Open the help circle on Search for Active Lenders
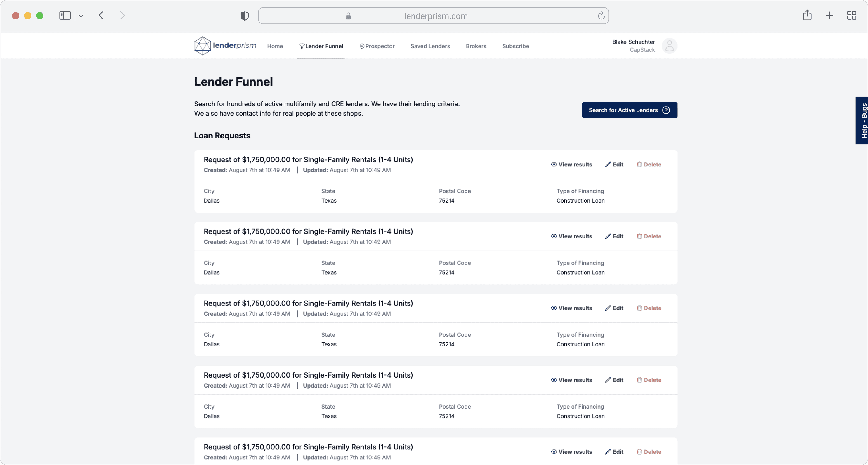 point(666,110)
